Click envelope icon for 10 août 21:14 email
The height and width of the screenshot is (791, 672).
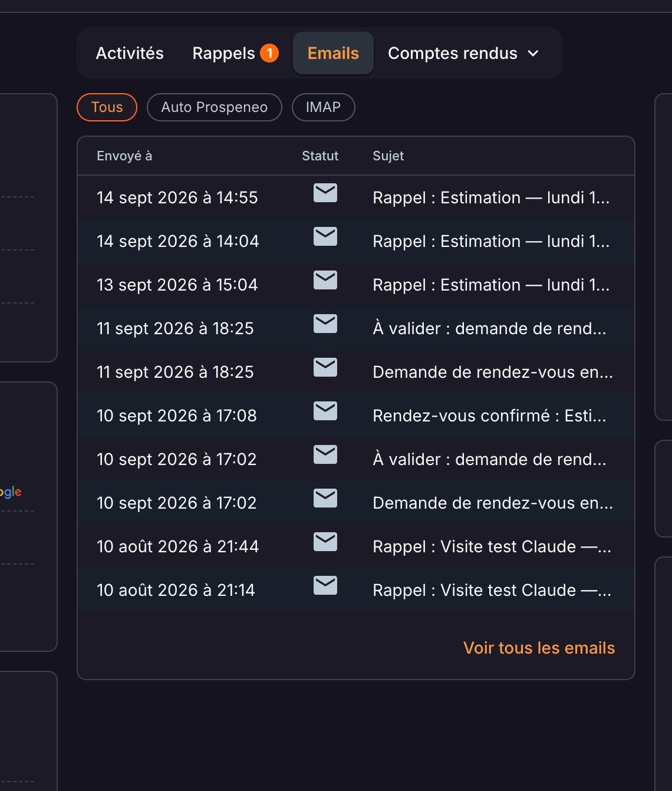(x=325, y=585)
